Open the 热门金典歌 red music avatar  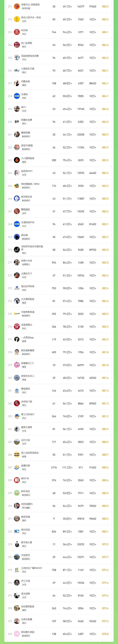pyautogui.click(x=17, y=45)
